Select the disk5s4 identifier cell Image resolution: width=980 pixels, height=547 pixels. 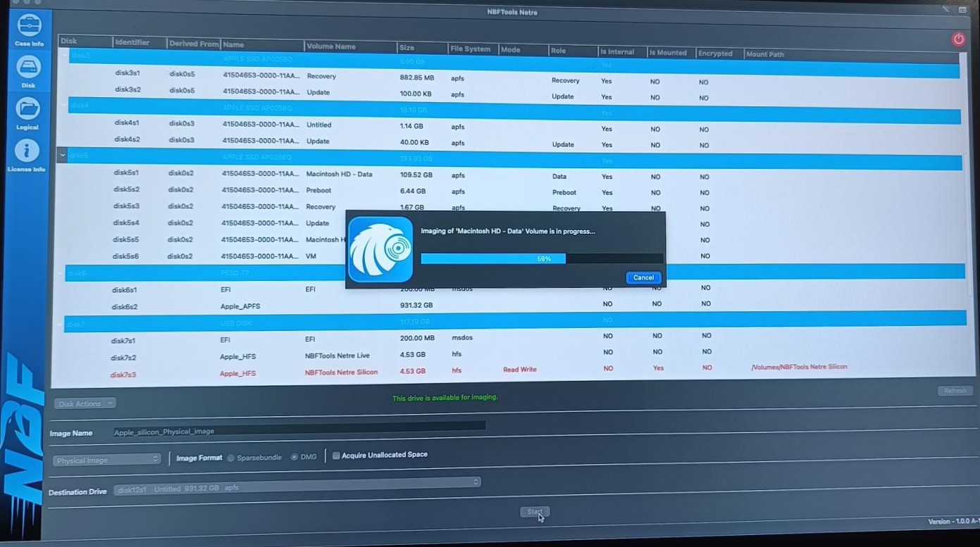coord(125,223)
